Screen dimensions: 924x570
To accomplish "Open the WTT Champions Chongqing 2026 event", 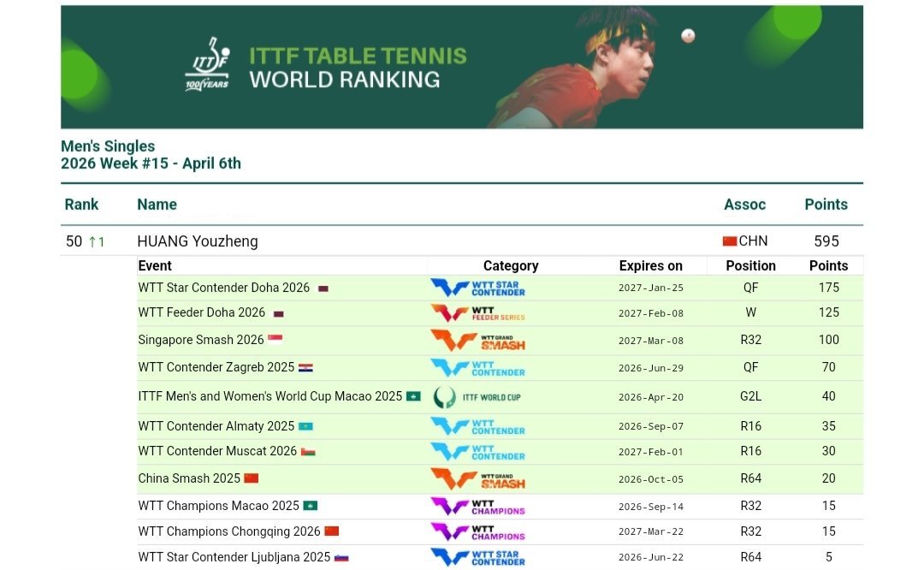I will coord(229,531).
